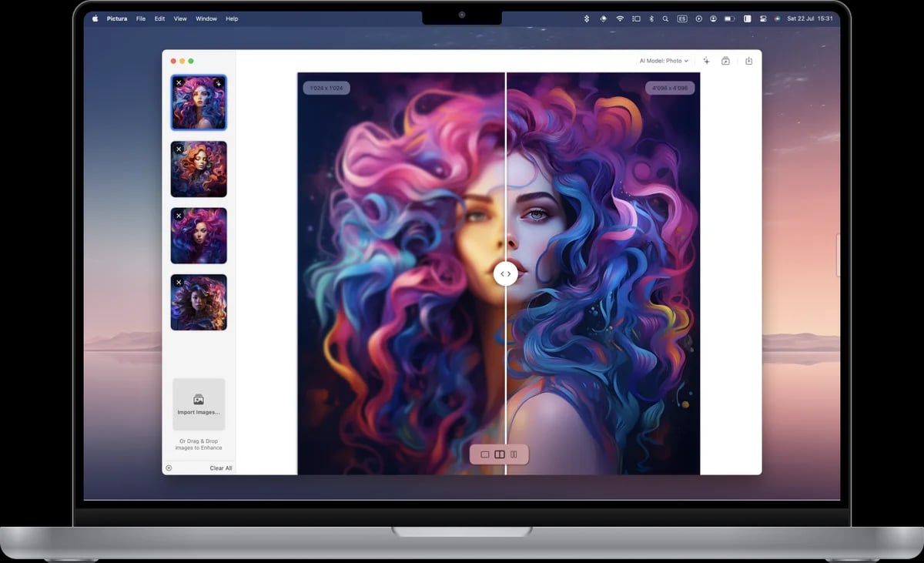Image resolution: width=924 pixels, height=563 pixels.
Task: Switch to side-by-side view mode
Action: 514,454
